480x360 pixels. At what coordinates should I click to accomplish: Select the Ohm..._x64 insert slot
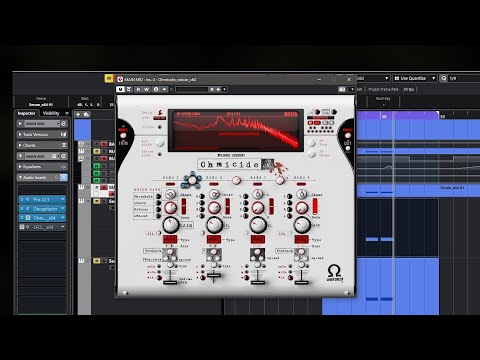[42, 218]
